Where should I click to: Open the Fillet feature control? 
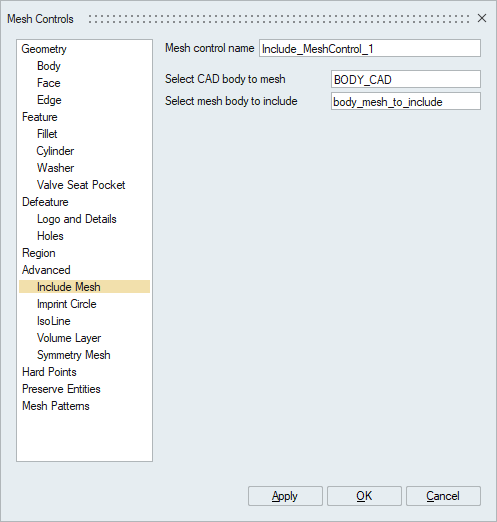click(x=47, y=134)
